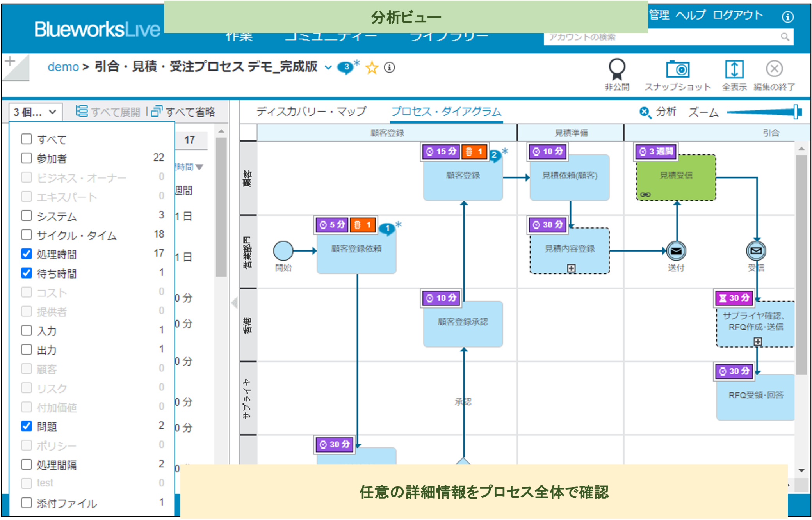The height and width of the screenshot is (520, 812).
Task: Click the 分析 magnifier icon
Action: (645, 112)
